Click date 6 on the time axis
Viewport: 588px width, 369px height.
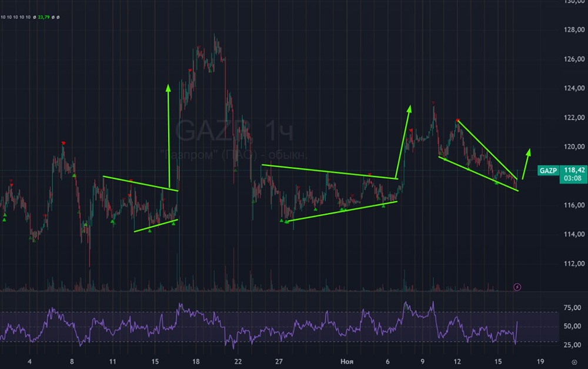[387, 361]
